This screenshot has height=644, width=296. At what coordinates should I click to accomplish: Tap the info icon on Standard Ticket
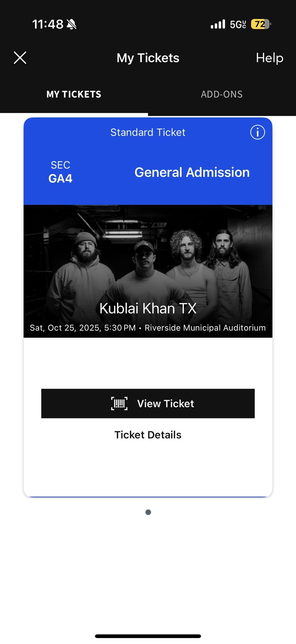[257, 132]
